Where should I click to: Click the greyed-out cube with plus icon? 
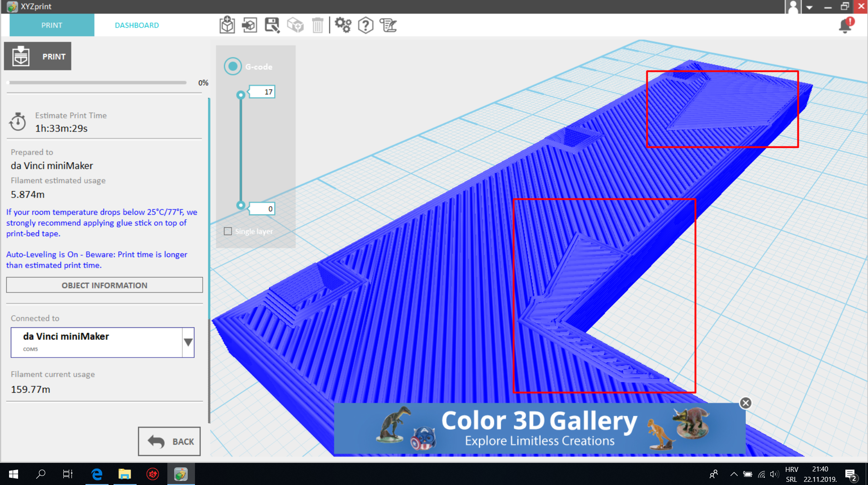pyautogui.click(x=295, y=25)
